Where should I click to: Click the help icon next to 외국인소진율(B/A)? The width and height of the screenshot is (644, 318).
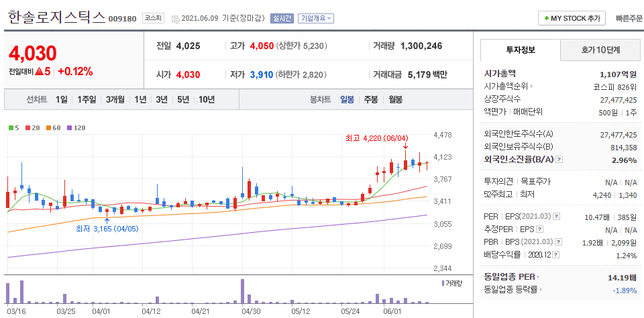tap(559, 160)
